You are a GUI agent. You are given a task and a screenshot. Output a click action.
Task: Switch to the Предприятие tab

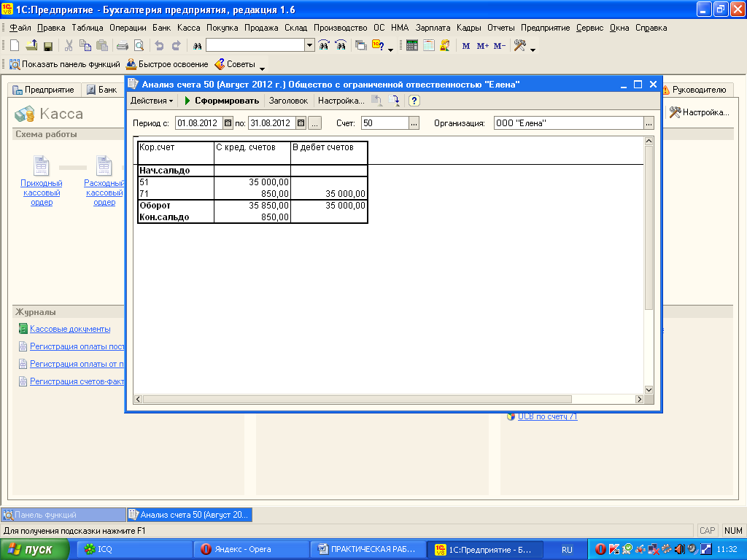(x=43, y=90)
